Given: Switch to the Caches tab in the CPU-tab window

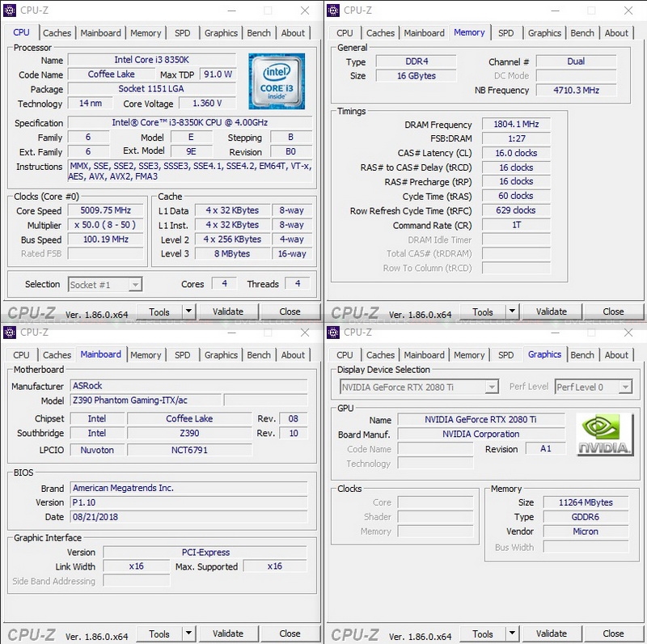Looking at the screenshot, I should (57, 33).
